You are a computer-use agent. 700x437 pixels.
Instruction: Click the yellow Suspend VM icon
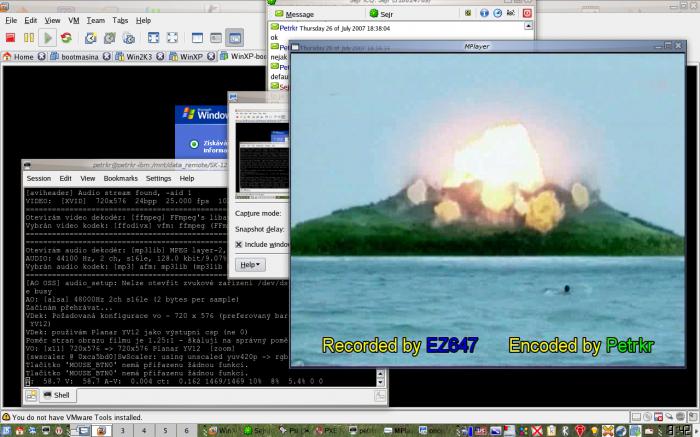click(29, 38)
